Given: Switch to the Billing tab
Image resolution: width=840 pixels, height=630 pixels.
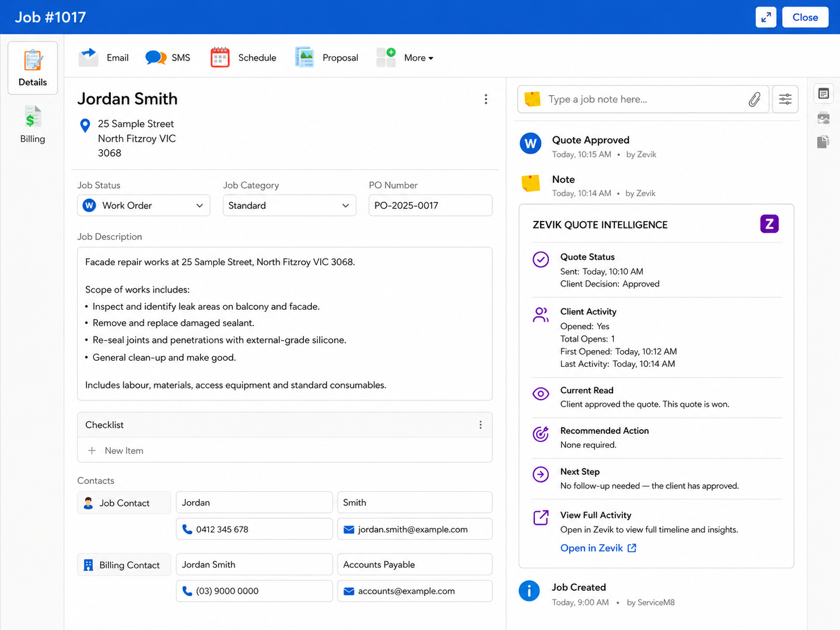Looking at the screenshot, I should pos(32,125).
